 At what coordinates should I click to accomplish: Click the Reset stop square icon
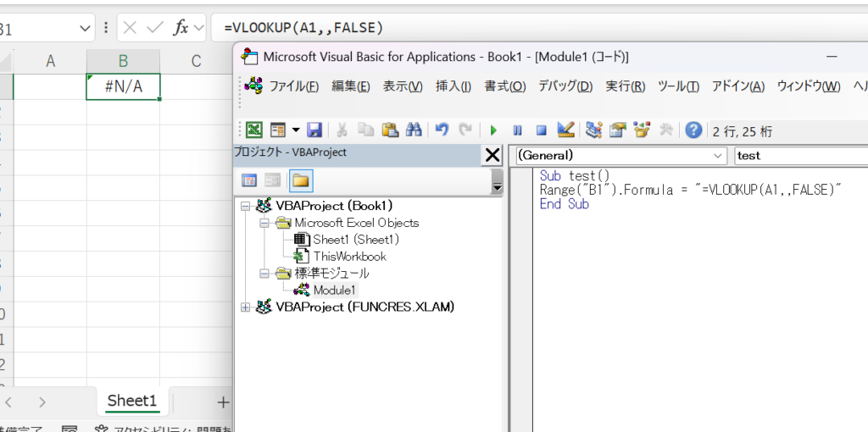coord(542,130)
